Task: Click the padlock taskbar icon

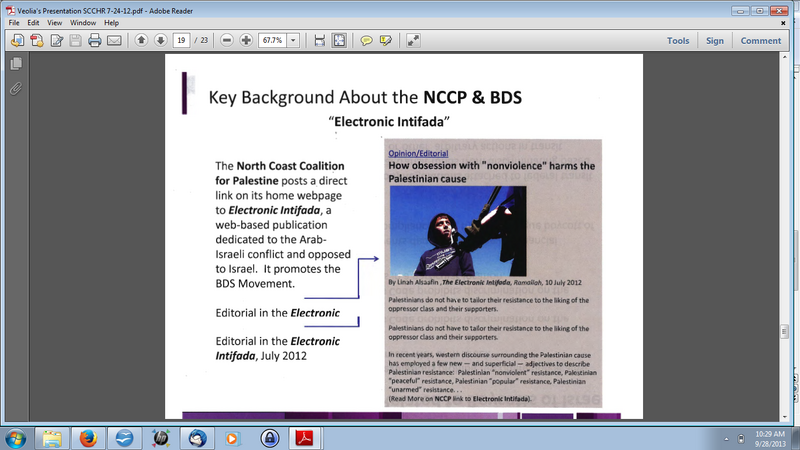Action: [269, 438]
